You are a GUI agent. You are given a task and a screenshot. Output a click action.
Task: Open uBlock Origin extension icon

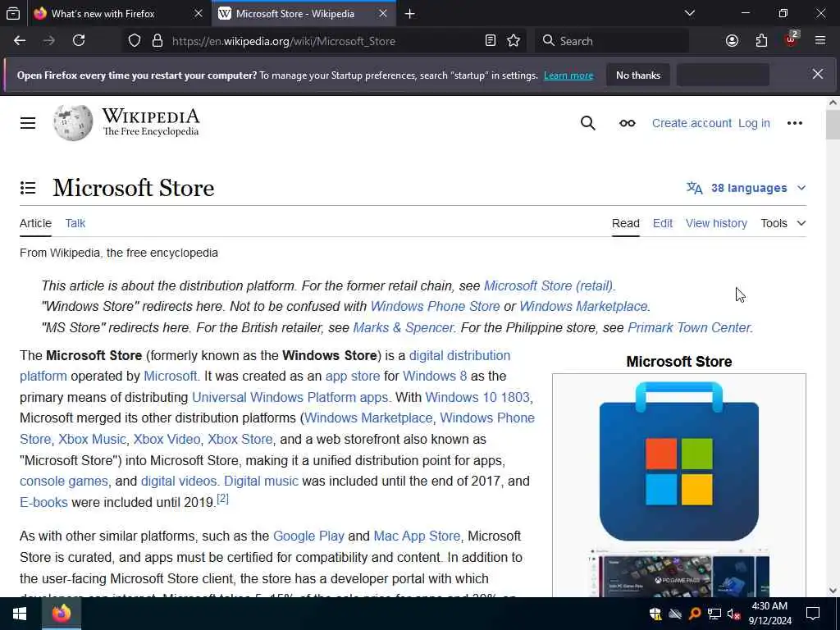[792, 39]
